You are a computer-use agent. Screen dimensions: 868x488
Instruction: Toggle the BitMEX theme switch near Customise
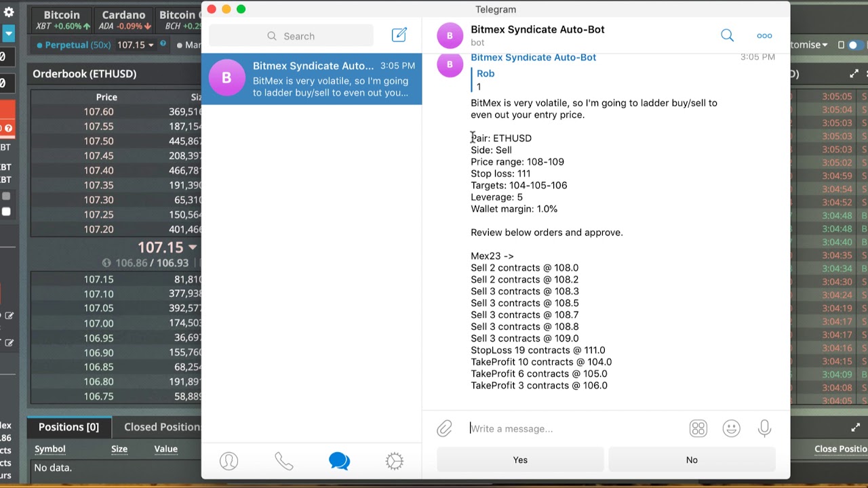click(856, 45)
